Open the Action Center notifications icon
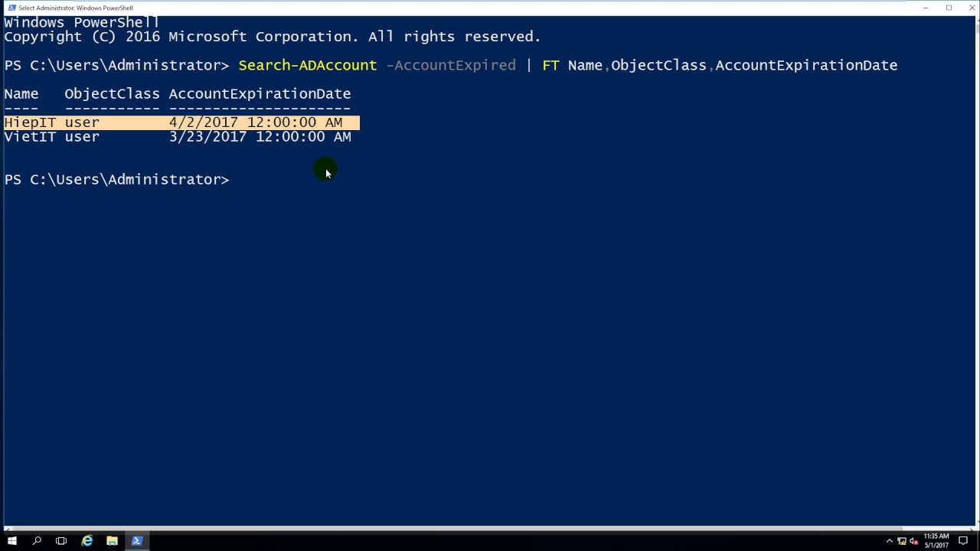Screen dimensions: 980x551 pyautogui.click(x=964, y=541)
